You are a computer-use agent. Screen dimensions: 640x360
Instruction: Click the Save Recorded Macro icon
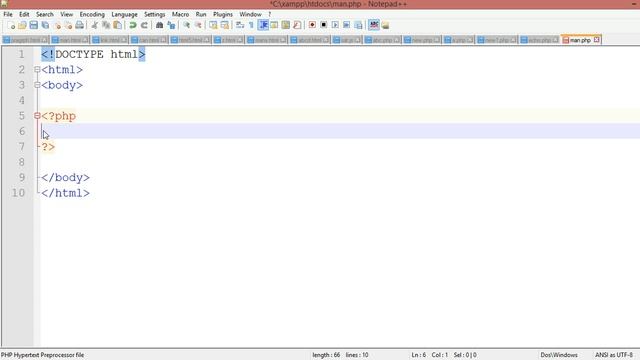click(358, 25)
